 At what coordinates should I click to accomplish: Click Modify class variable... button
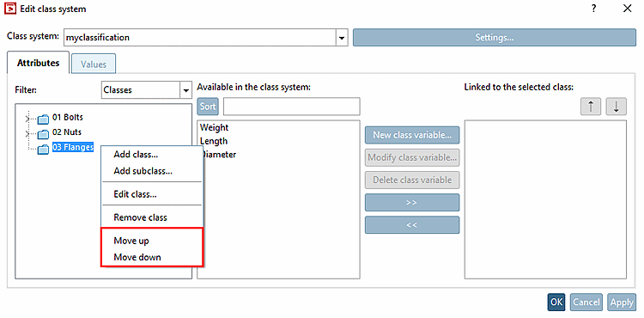click(412, 157)
